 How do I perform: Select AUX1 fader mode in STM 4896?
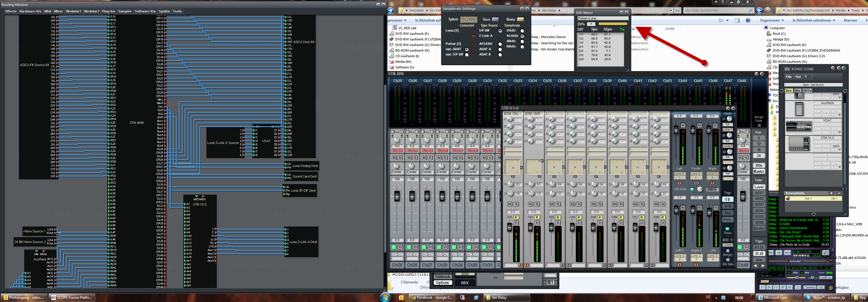pos(759,193)
